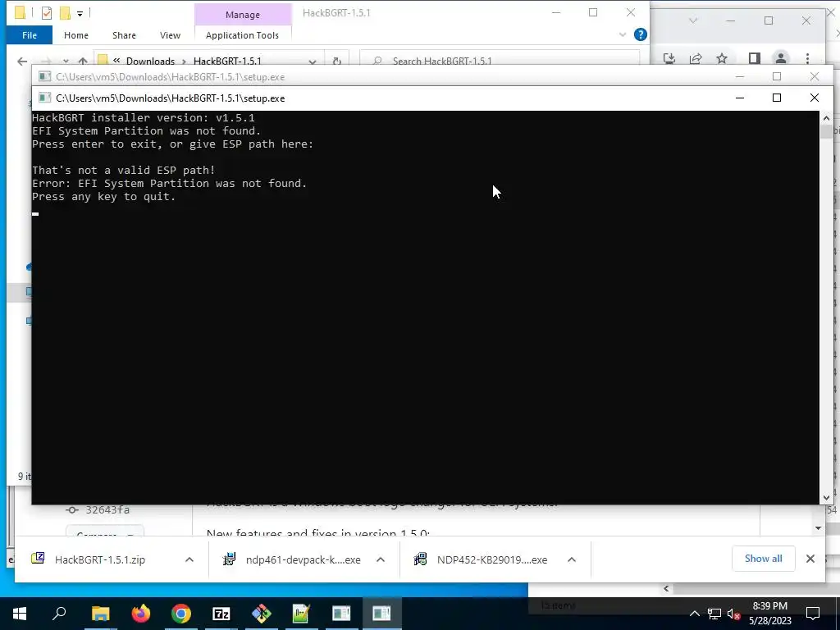Bookmark this page with the star icon
840x630 pixels.
point(722,58)
